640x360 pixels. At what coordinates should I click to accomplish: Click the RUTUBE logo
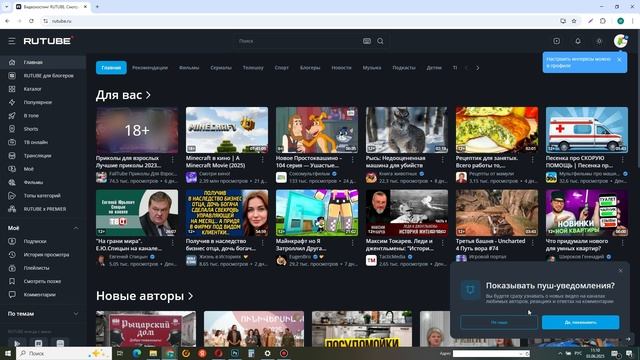click(48, 41)
